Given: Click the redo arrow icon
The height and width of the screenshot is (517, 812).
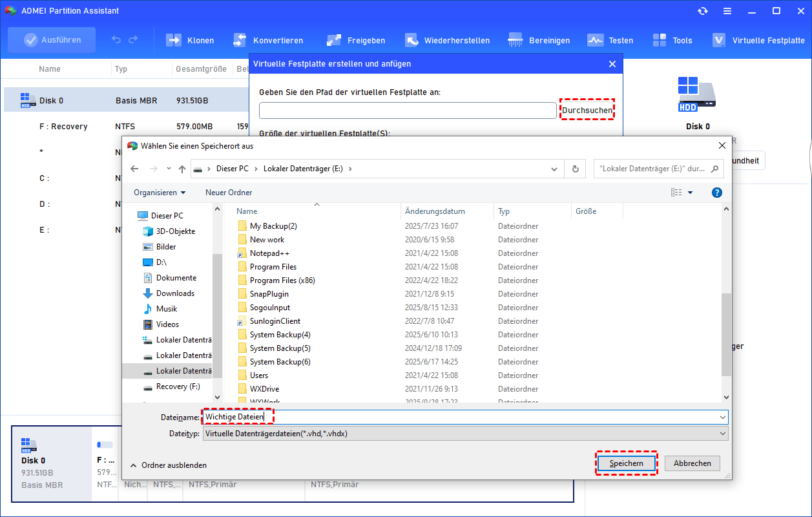Looking at the screenshot, I should tap(134, 40).
